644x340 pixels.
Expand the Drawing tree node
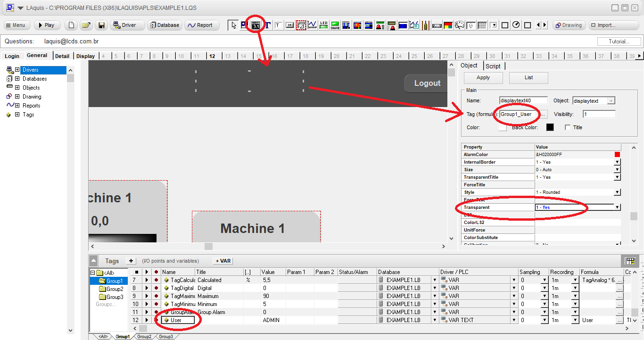(17, 97)
